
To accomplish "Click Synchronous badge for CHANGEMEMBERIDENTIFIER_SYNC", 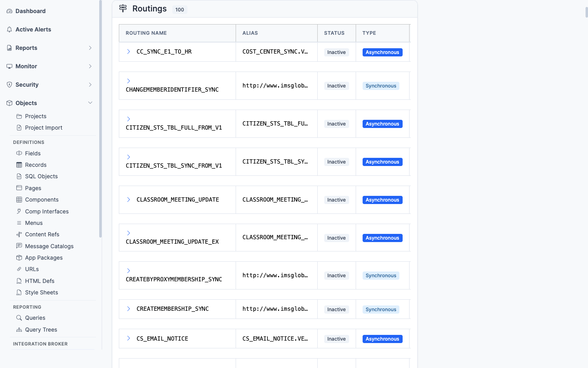I will (x=381, y=86).
